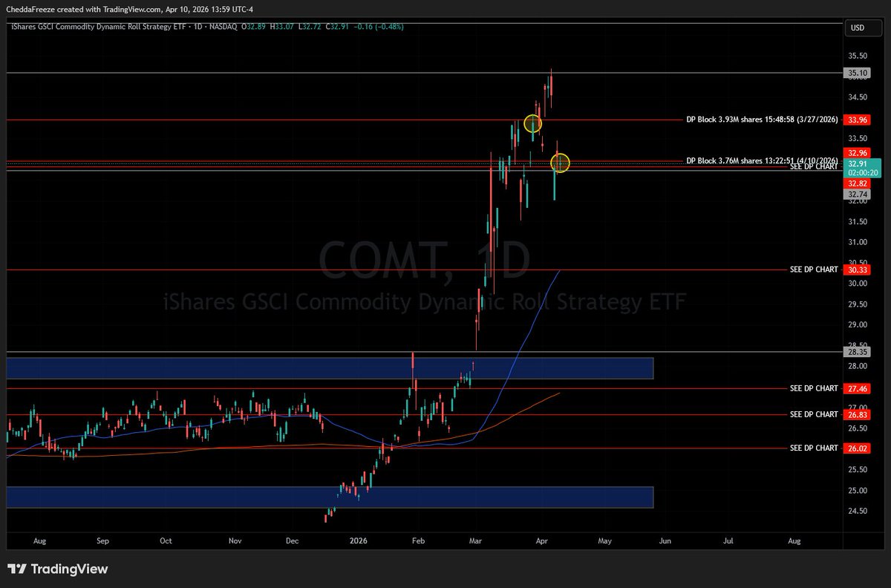Viewport: 891px width, 588px height.
Task: Click the Sep label on the time axis
Action: click(x=102, y=541)
